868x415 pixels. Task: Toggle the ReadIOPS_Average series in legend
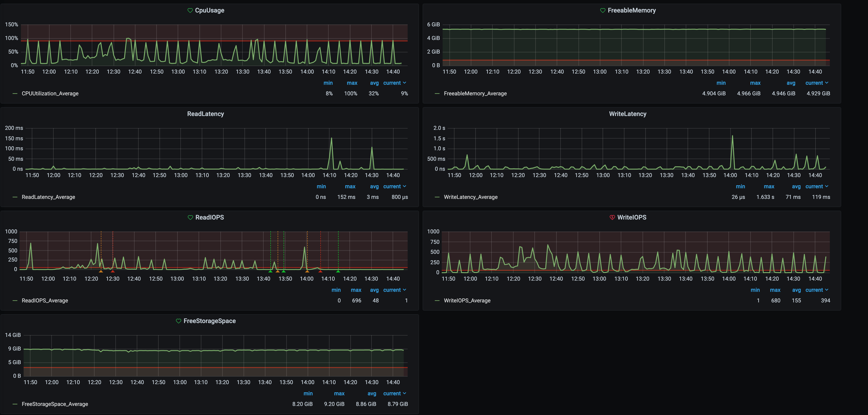click(x=45, y=301)
